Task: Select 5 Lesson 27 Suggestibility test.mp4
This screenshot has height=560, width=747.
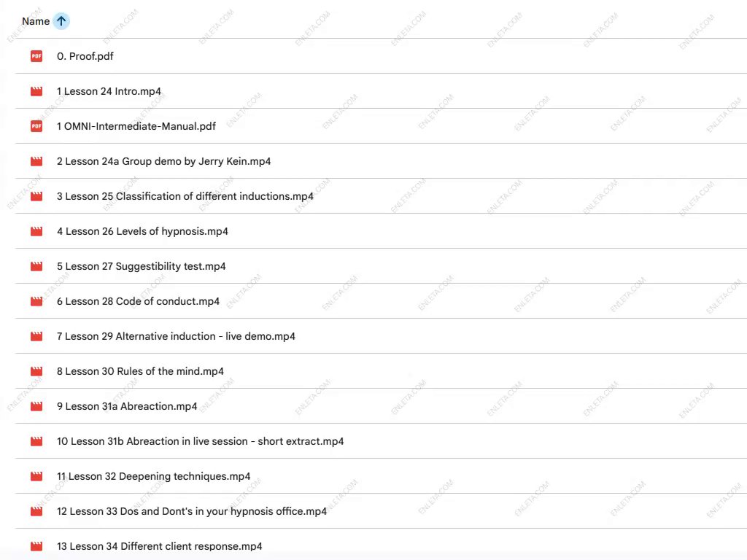Action: pos(142,266)
